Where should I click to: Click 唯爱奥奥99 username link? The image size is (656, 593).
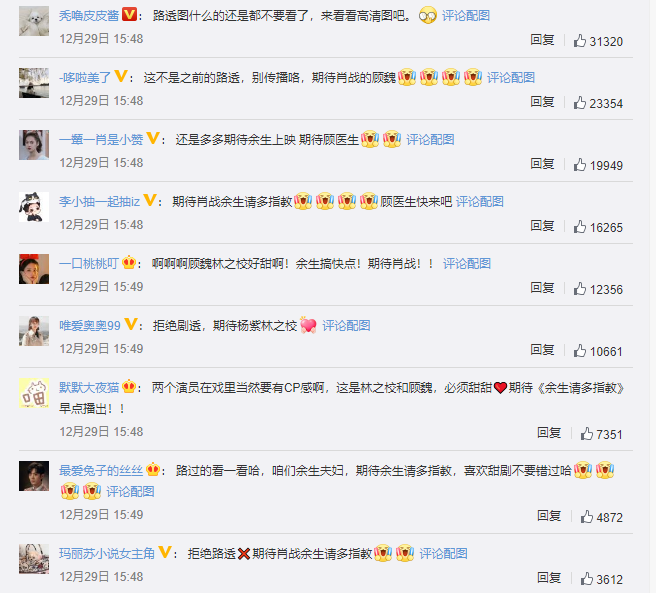coord(90,325)
